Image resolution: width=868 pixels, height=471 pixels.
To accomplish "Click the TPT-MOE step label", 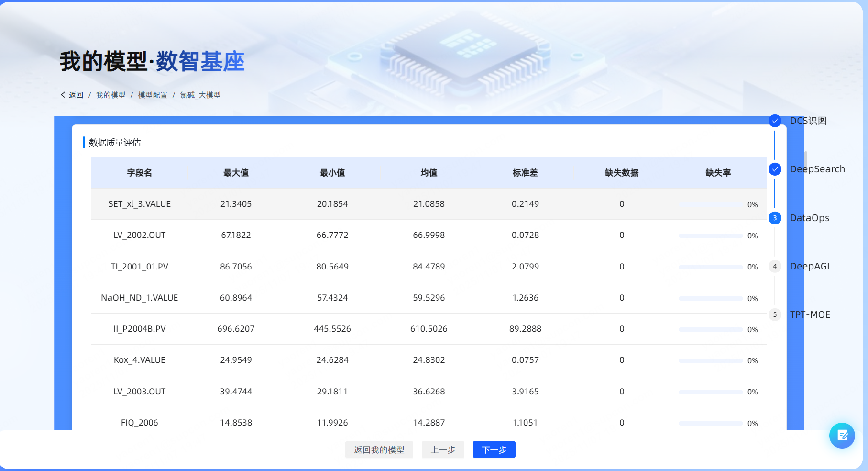I will pyautogui.click(x=810, y=315).
